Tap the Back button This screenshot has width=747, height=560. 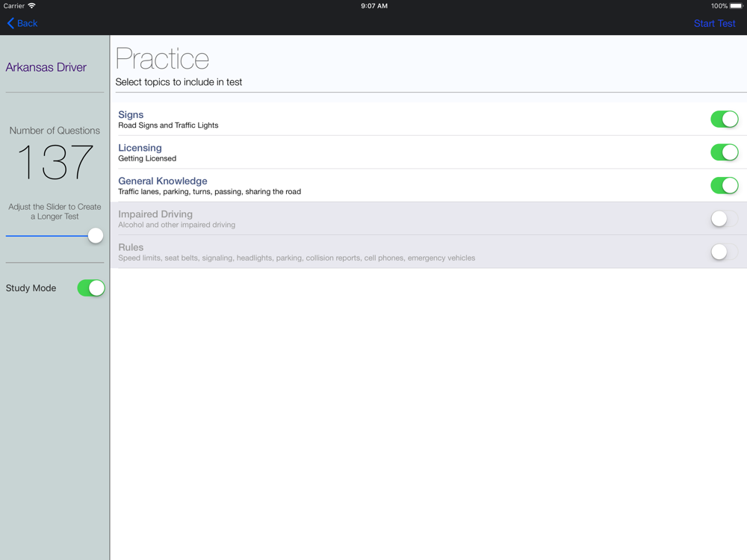click(x=22, y=23)
